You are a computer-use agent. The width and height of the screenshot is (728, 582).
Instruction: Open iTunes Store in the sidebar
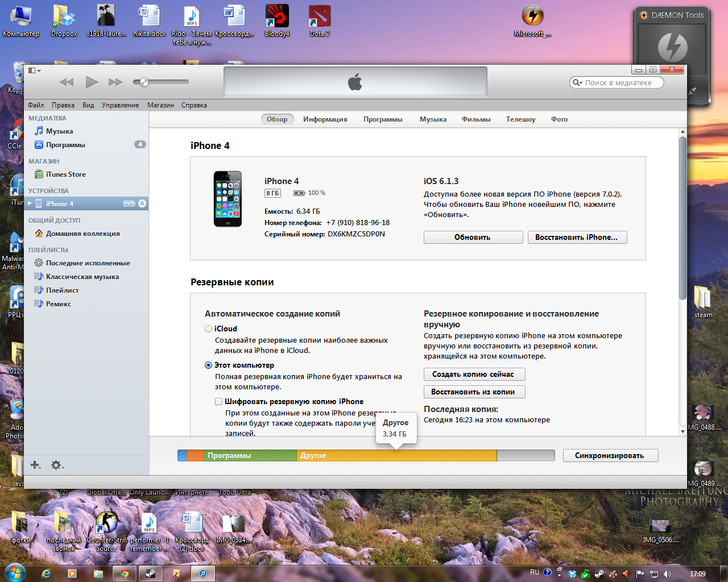[x=65, y=174]
